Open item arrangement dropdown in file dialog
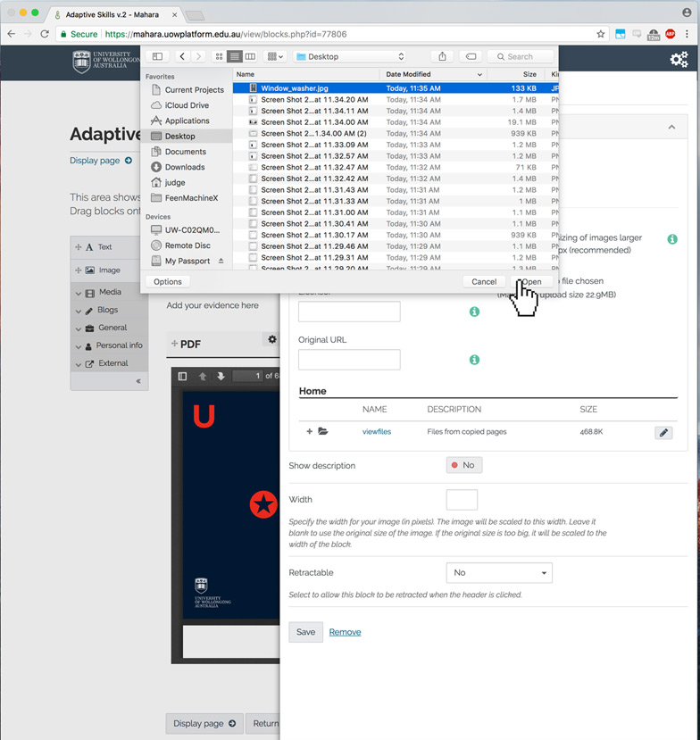 pos(275,56)
